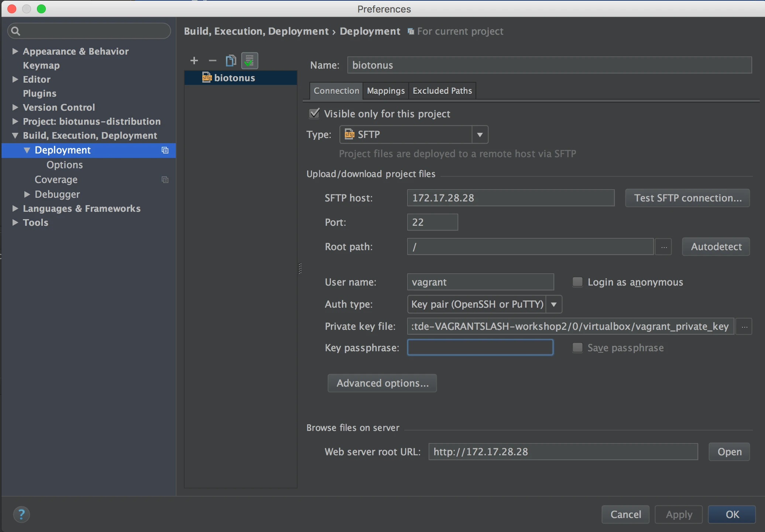This screenshot has width=765, height=532.
Task: Click Open next to web server URL
Action: 729,452
